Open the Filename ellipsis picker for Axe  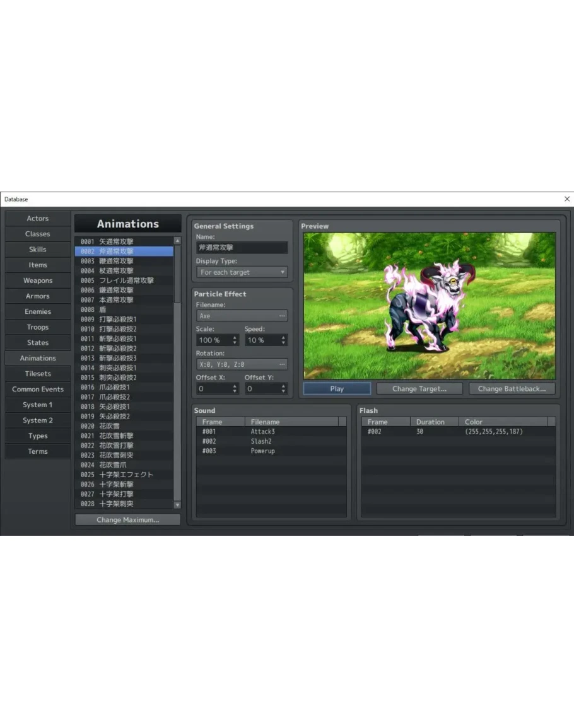tap(282, 316)
